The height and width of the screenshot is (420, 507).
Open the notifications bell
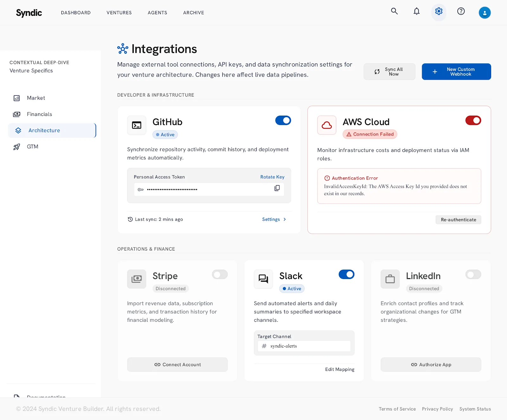pyautogui.click(x=417, y=11)
